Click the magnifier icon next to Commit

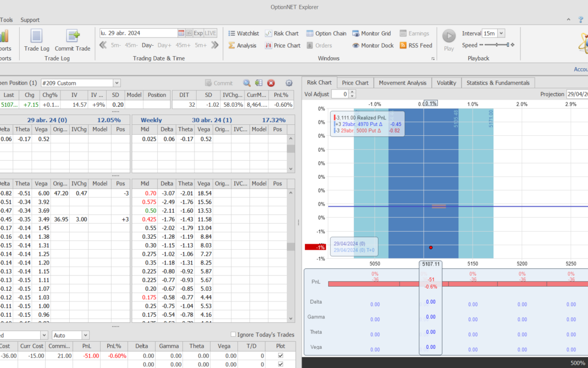coord(247,83)
